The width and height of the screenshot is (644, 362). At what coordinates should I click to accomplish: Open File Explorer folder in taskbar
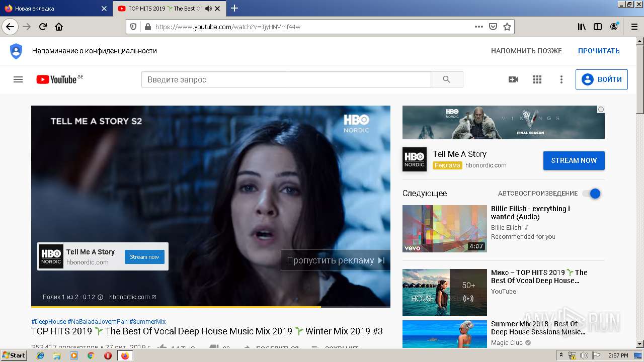[x=57, y=355]
